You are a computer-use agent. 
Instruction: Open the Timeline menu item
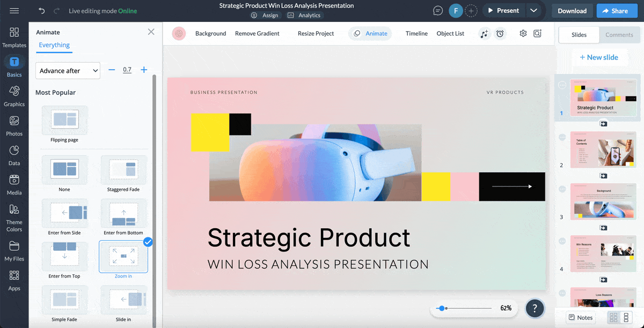[416, 33]
